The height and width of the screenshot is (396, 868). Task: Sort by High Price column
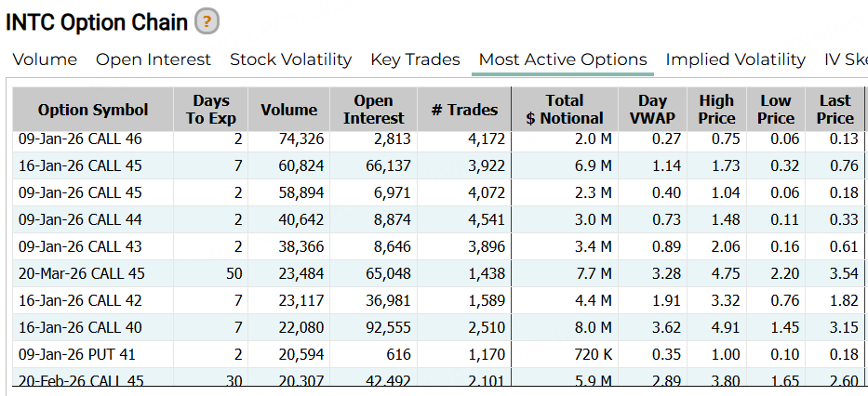[x=716, y=110]
